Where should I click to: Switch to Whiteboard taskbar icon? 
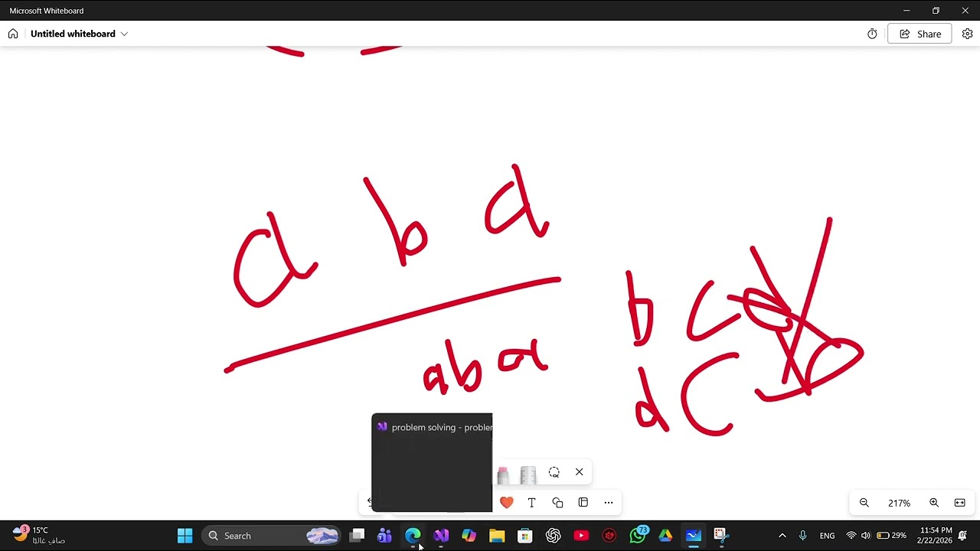pyautogui.click(x=694, y=536)
